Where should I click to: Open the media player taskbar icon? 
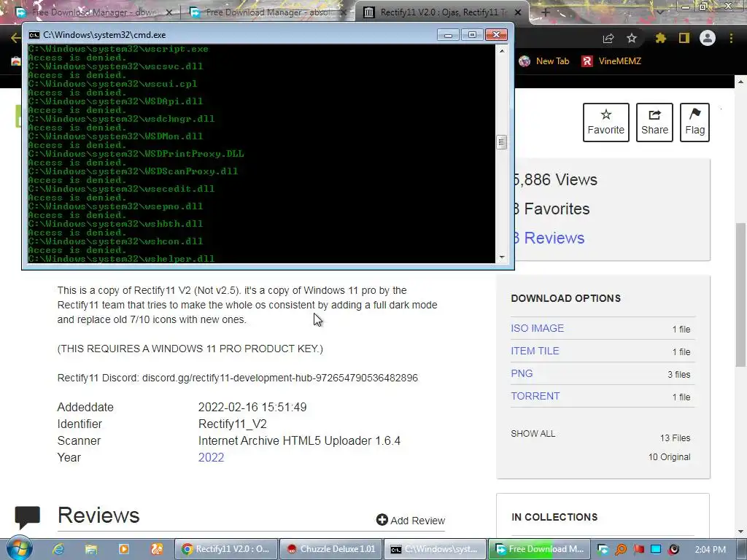click(124, 549)
